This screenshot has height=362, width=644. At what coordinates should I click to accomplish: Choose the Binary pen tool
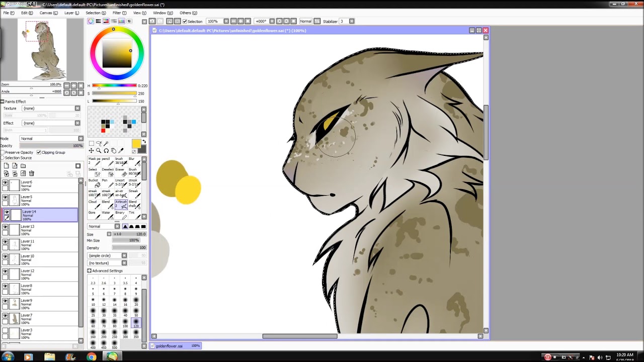tap(120, 215)
